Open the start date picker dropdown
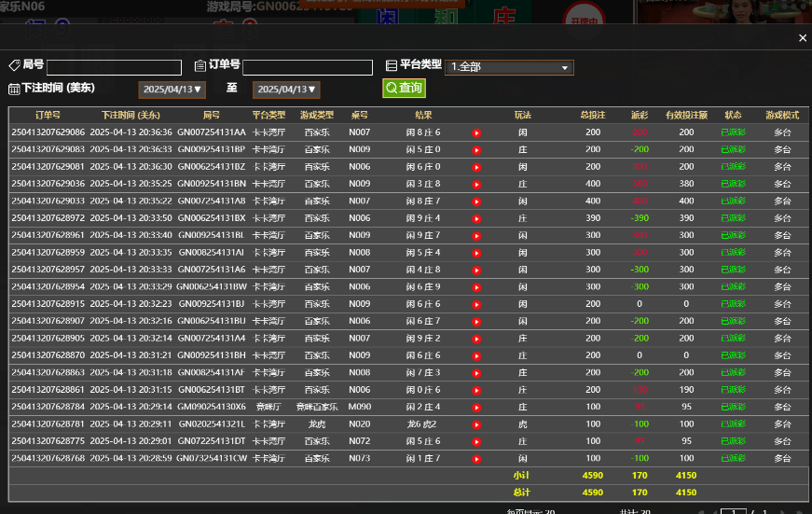Viewport: 812px width, 514px height. 172,90
